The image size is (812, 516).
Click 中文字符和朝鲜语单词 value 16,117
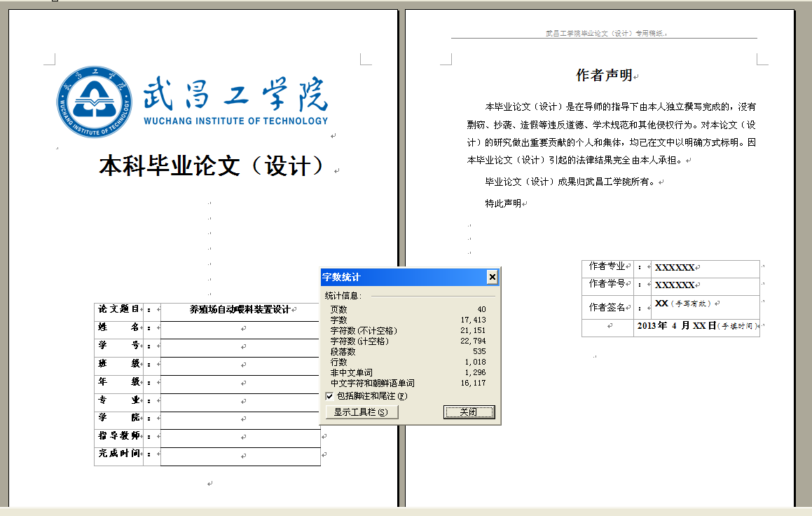(x=474, y=383)
